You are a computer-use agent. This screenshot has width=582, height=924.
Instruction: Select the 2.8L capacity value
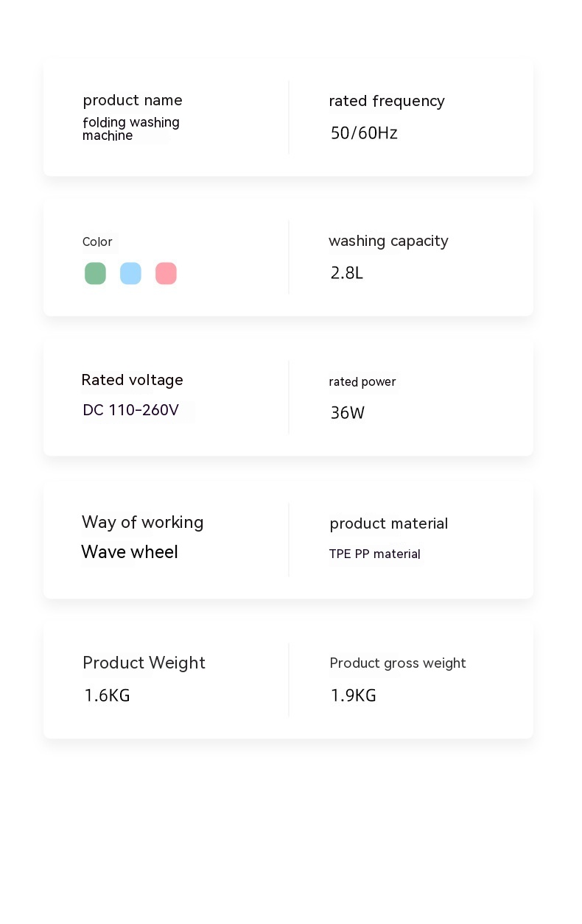pos(347,273)
